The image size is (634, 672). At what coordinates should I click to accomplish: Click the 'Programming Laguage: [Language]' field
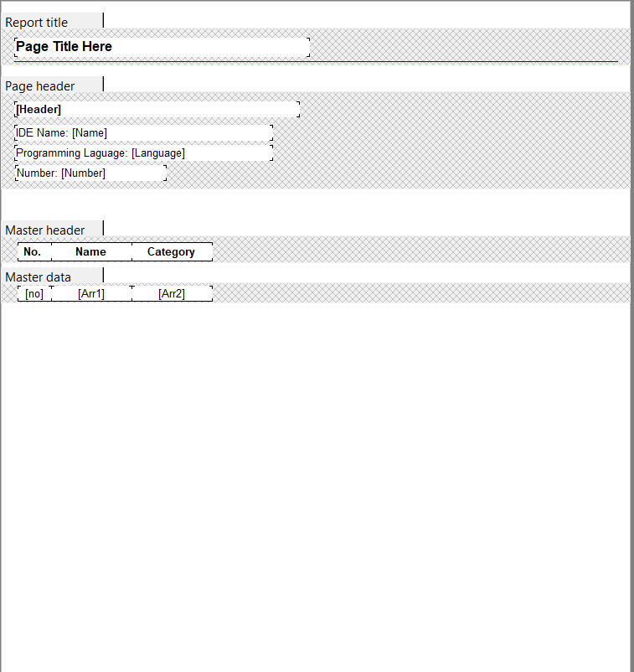(143, 152)
